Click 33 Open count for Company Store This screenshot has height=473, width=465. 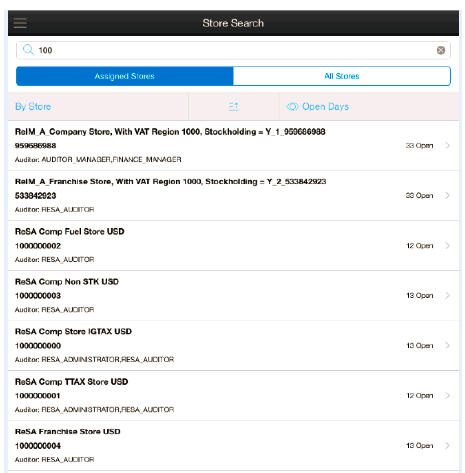(x=419, y=146)
